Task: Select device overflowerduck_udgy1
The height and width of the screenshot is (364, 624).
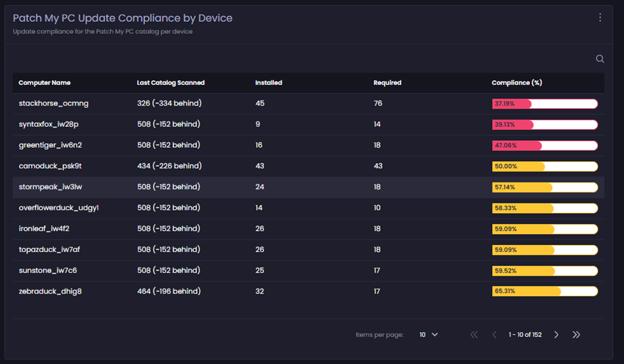Action: (x=59, y=208)
